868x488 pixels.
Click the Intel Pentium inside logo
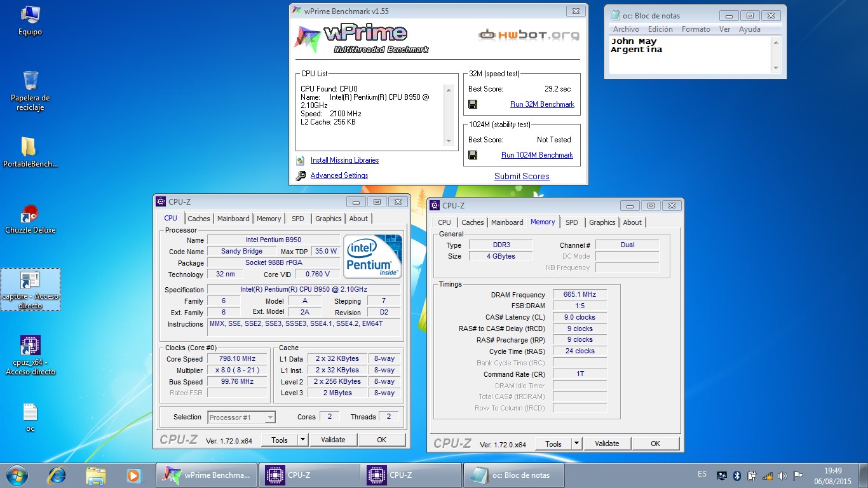[x=373, y=256]
